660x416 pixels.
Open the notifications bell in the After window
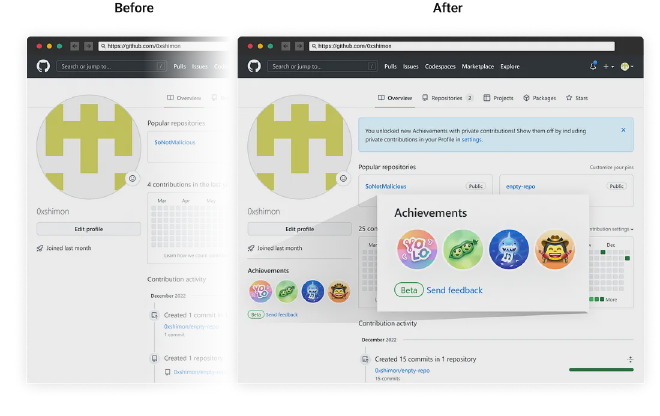593,66
